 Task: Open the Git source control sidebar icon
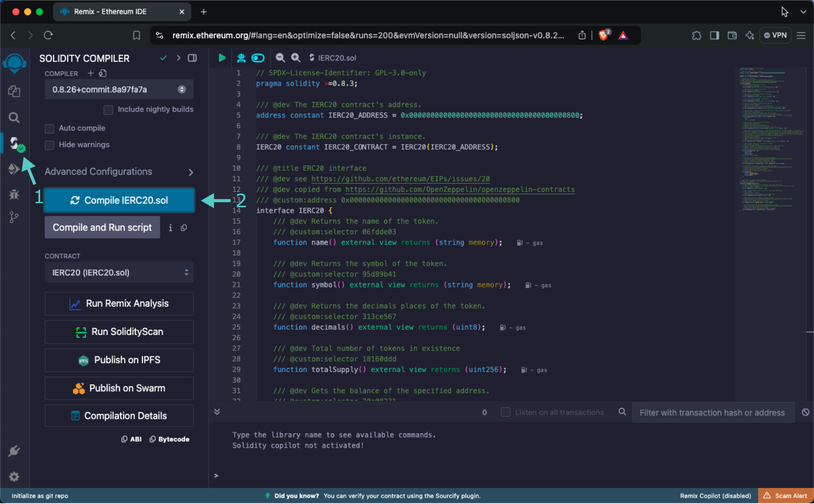[x=14, y=217]
